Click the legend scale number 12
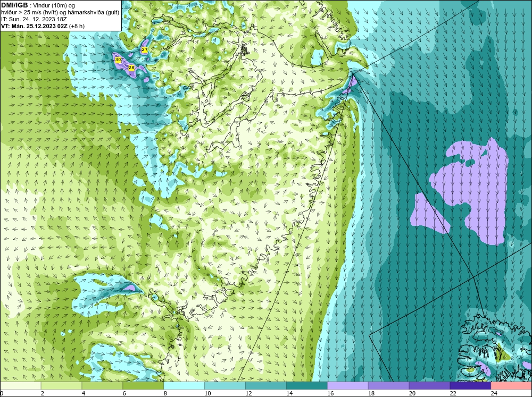Viewport: 532px width, 397px height. coord(248,393)
